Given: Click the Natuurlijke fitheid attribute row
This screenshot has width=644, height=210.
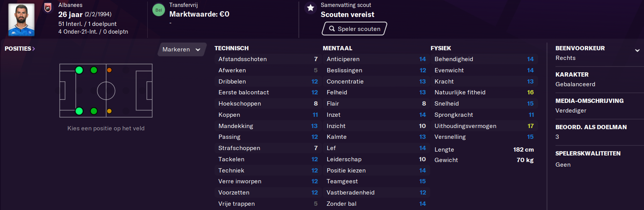Looking at the screenshot, I should [x=484, y=92].
